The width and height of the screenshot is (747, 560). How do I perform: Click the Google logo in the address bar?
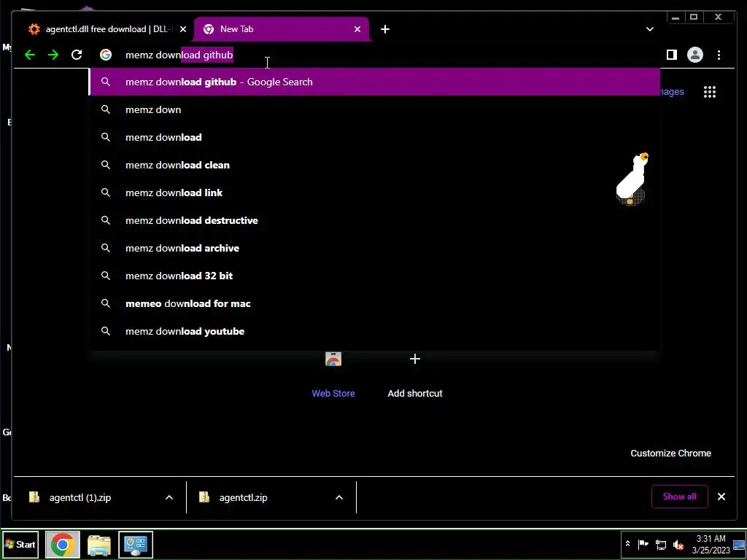(106, 55)
